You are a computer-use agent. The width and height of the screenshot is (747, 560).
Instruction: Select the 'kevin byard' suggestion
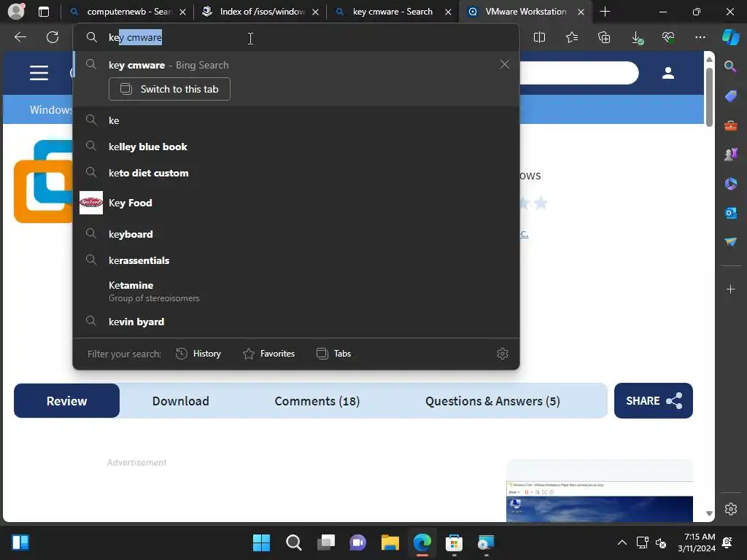pyautogui.click(x=296, y=322)
